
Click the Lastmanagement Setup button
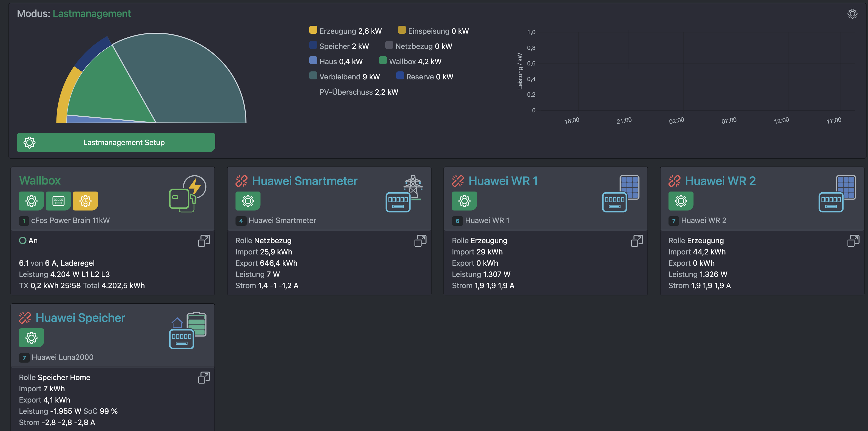[x=116, y=142]
